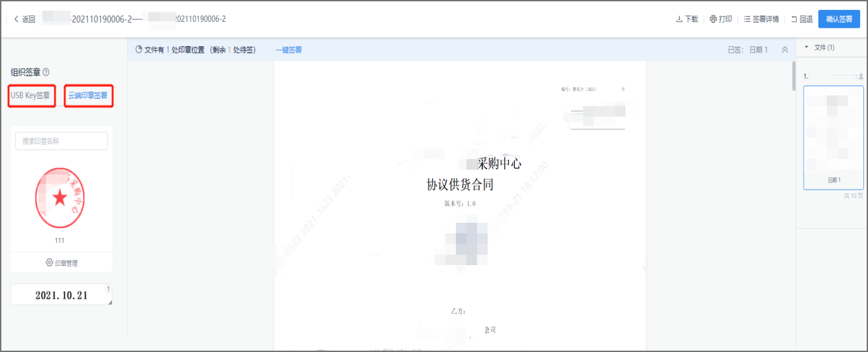The image size is (868, 352).
Task: Print the document with 打印
Action: (721, 19)
